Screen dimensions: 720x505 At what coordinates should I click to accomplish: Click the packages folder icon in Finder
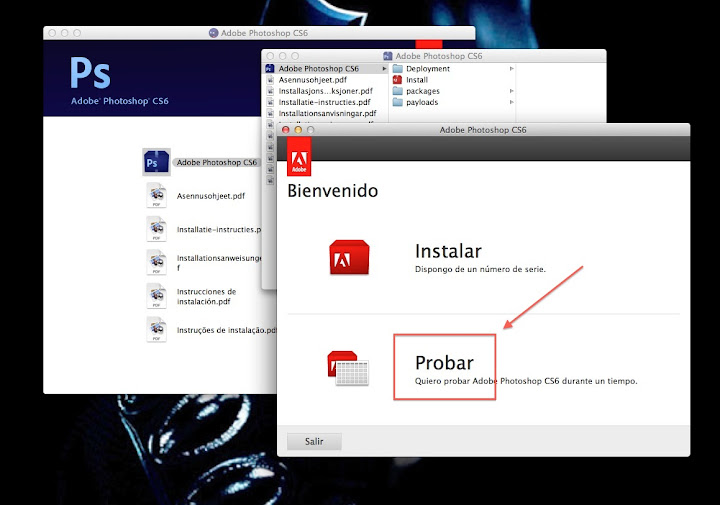point(398,91)
